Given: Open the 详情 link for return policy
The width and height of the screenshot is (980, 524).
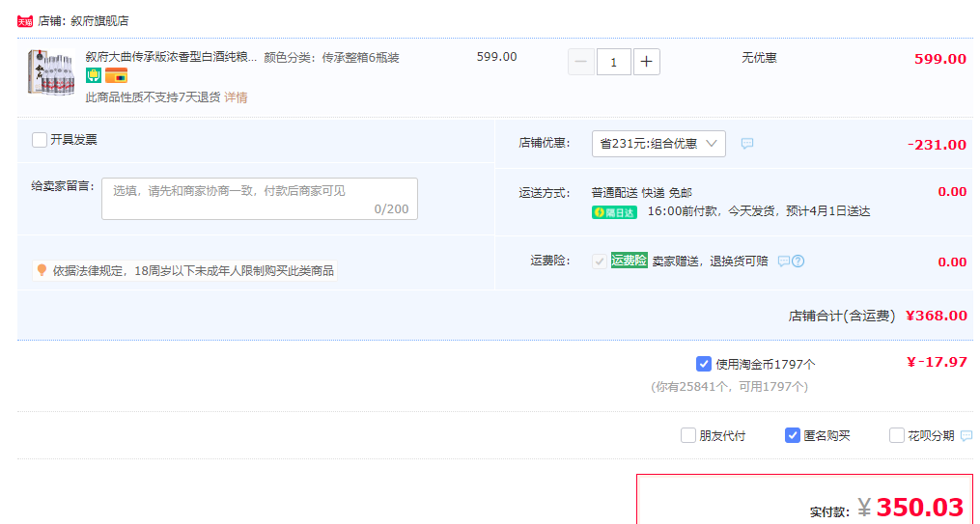Looking at the screenshot, I should pos(236,97).
